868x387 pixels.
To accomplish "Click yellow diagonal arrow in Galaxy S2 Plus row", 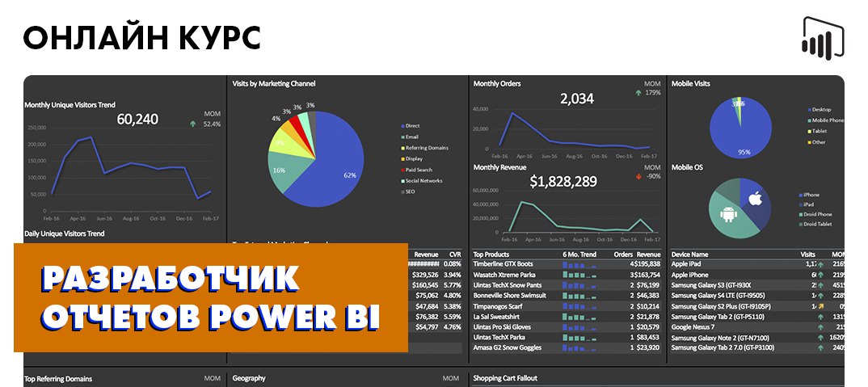I will tap(820, 306).
